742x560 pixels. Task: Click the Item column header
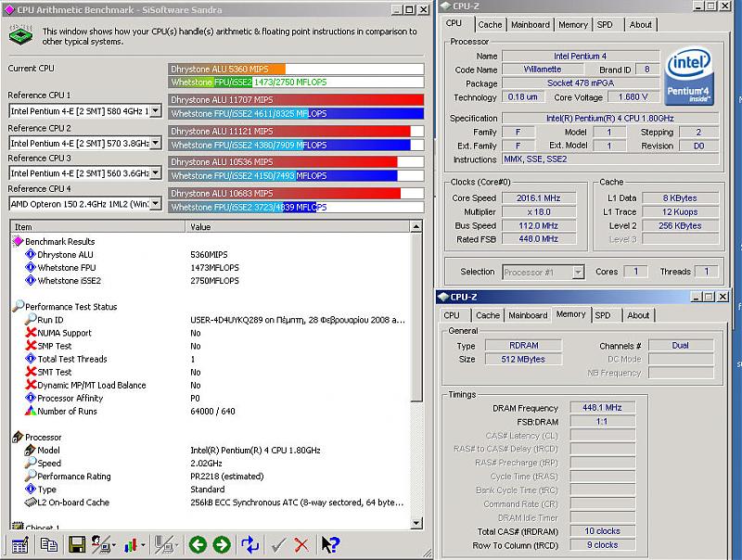pyautogui.click(x=98, y=227)
